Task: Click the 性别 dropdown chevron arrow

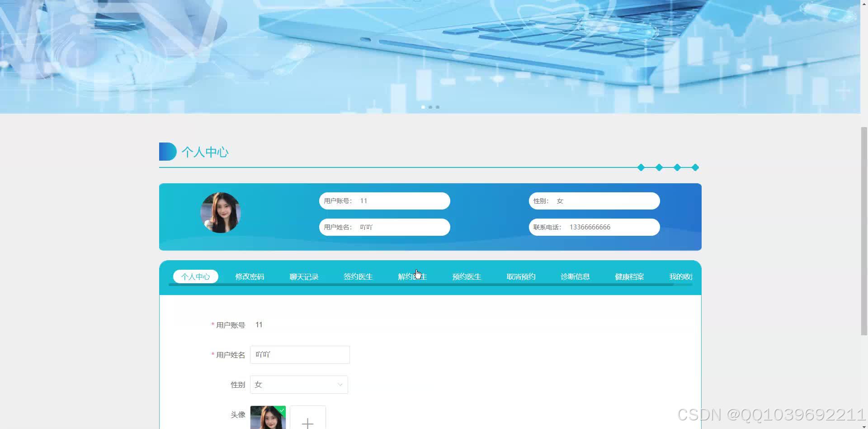Action: point(340,385)
